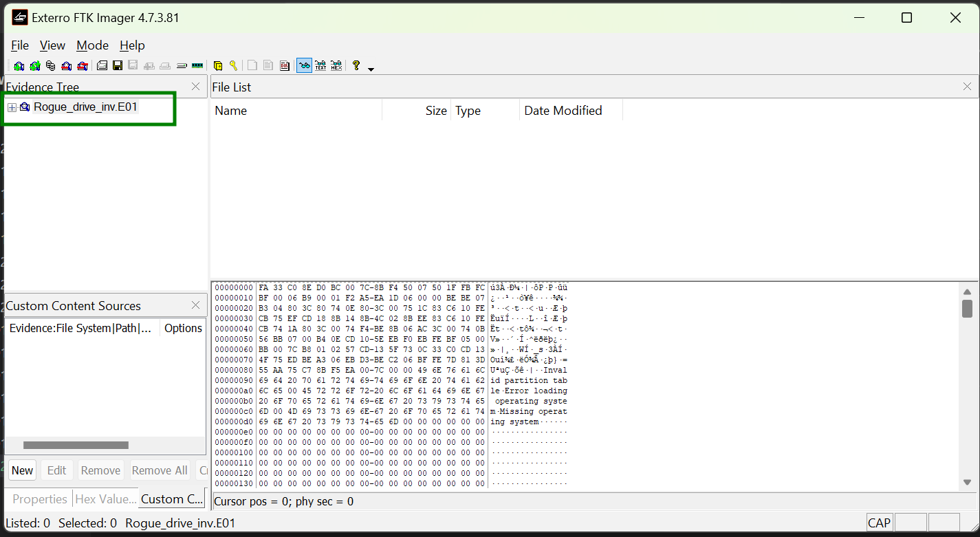Click the Custom Content Sources horizontal scrollbar
Image resolution: width=980 pixels, height=537 pixels.
coord(76,446)
